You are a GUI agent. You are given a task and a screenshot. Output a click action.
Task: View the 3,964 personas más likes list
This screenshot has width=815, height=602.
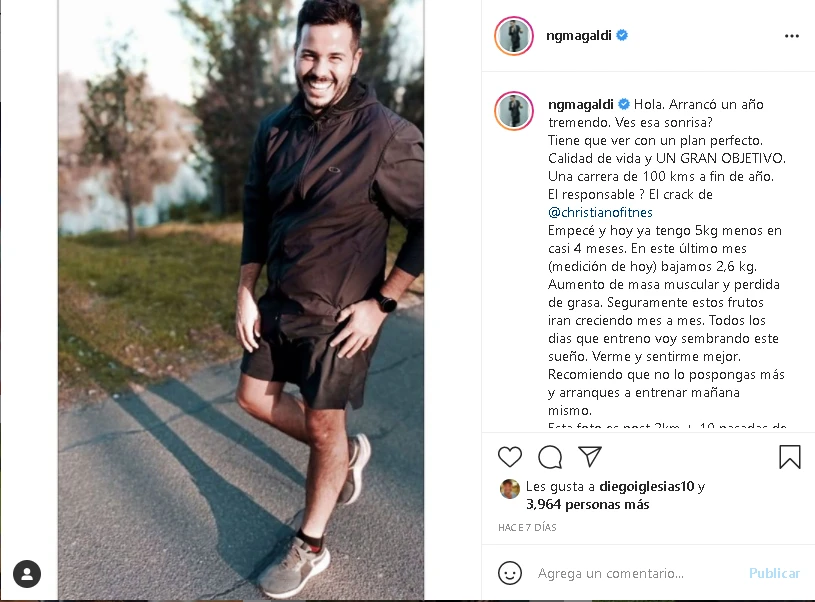click(x=587, y=504)
